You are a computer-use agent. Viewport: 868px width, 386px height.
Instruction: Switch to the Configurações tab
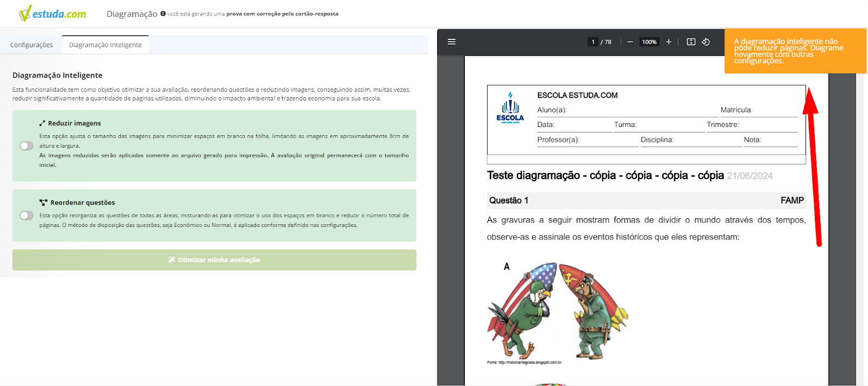tap(31, 45)
